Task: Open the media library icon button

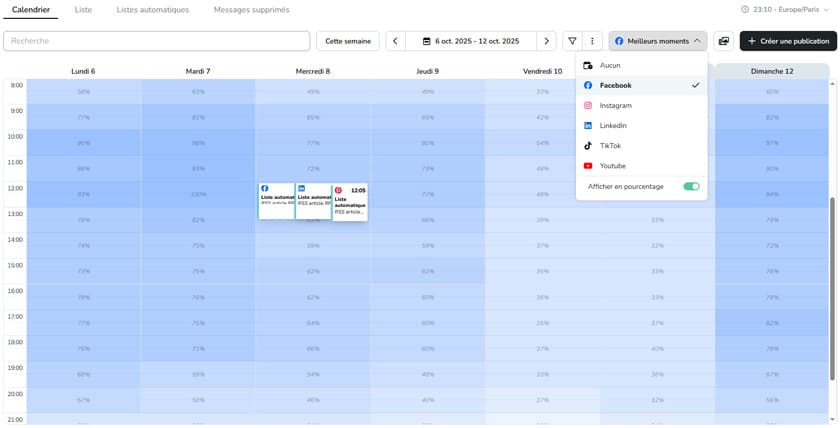Action: (x=724, y=41)
